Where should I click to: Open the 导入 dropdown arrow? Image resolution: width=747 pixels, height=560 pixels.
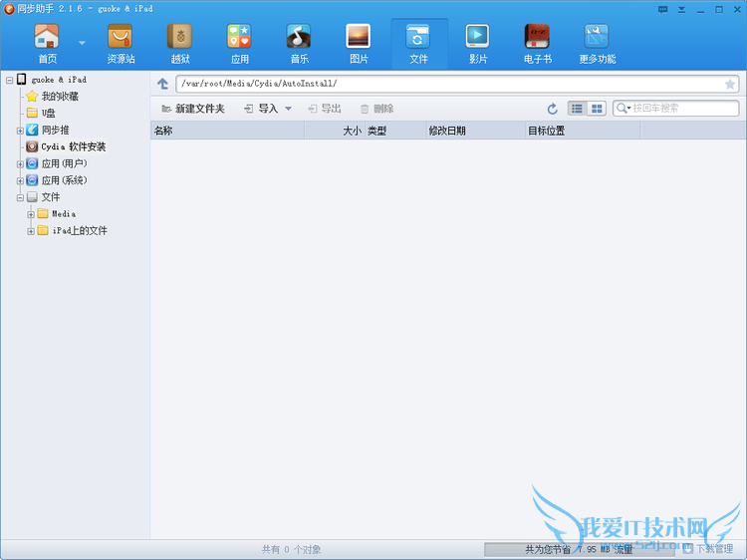[288, 109]
